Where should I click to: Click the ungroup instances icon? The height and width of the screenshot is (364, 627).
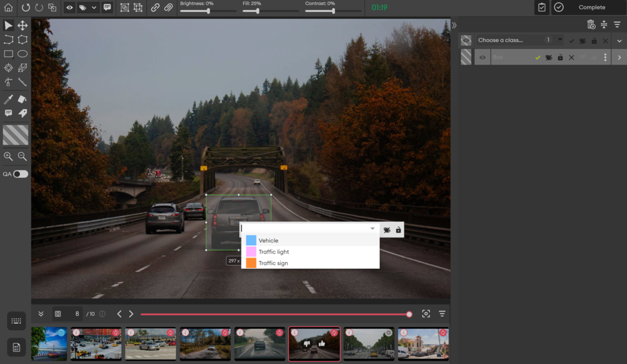pyautogui.click(x=138, y=7)
